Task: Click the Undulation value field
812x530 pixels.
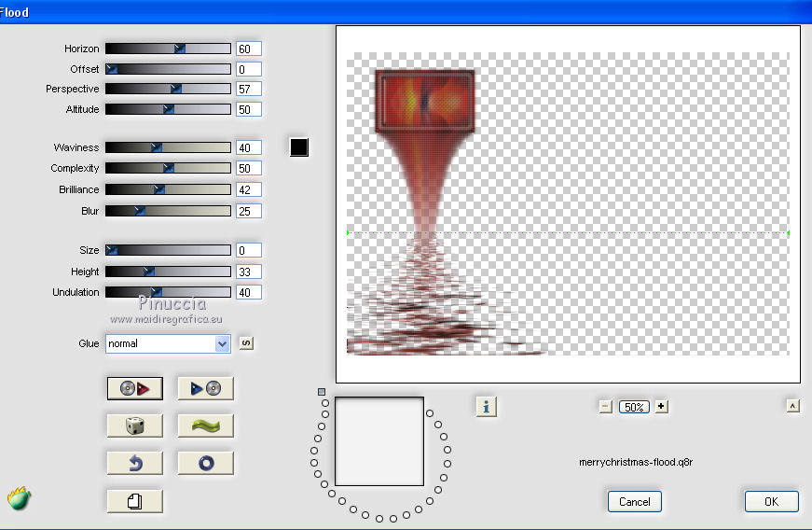Action: pyautogui.click(x=249, y=292)
